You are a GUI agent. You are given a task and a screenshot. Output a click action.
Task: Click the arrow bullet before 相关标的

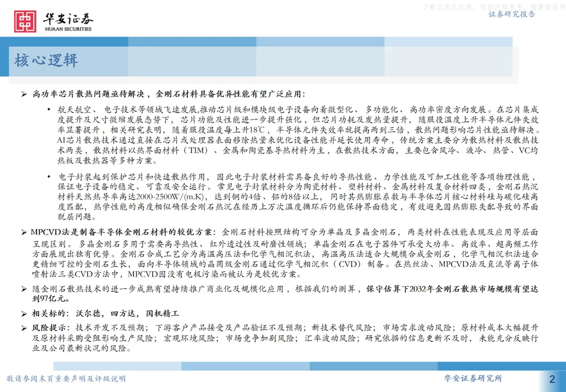point(24,313)
